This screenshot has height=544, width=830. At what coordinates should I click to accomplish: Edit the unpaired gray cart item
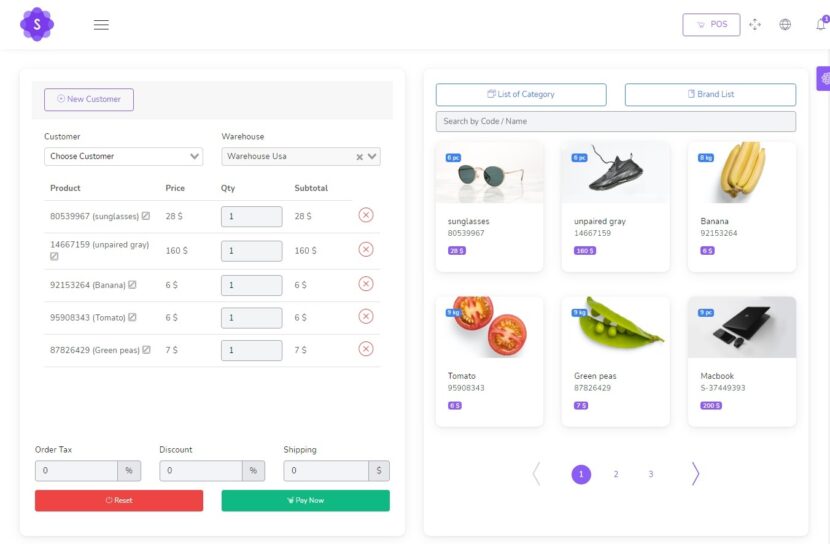54,256
